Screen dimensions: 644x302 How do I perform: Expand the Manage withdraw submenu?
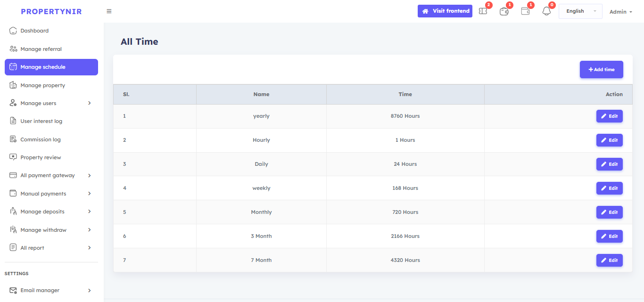90,230
